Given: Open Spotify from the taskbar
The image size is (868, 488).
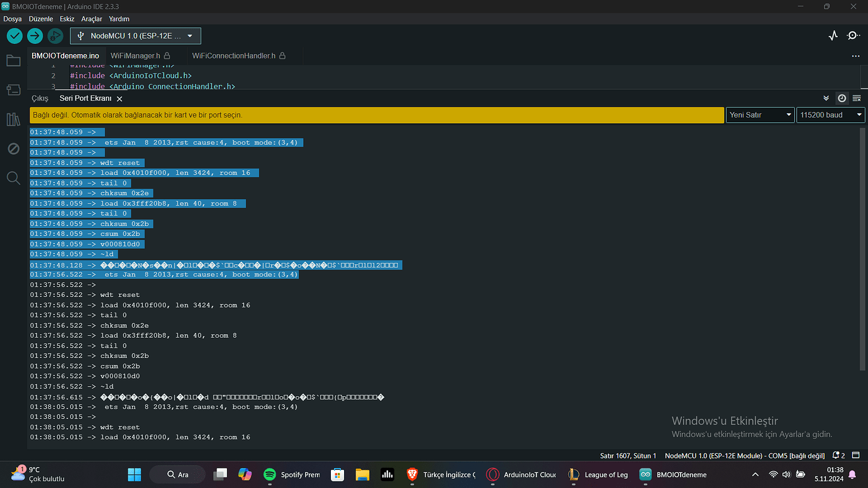Looking at the screenshot, I should click(x=269, y=474).
